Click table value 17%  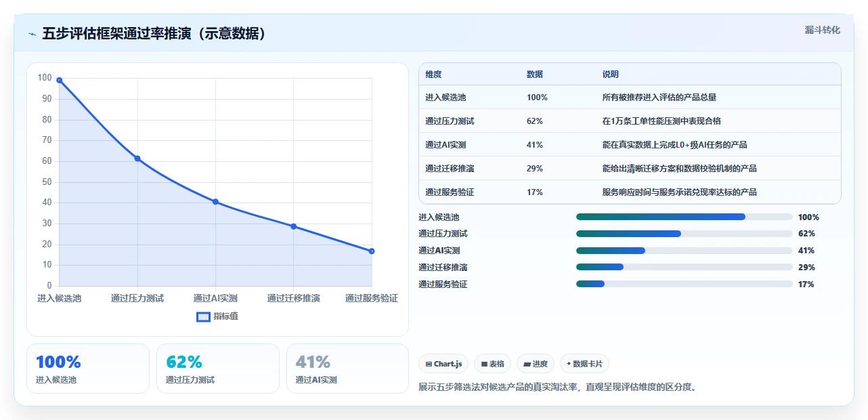pos(535,192)
